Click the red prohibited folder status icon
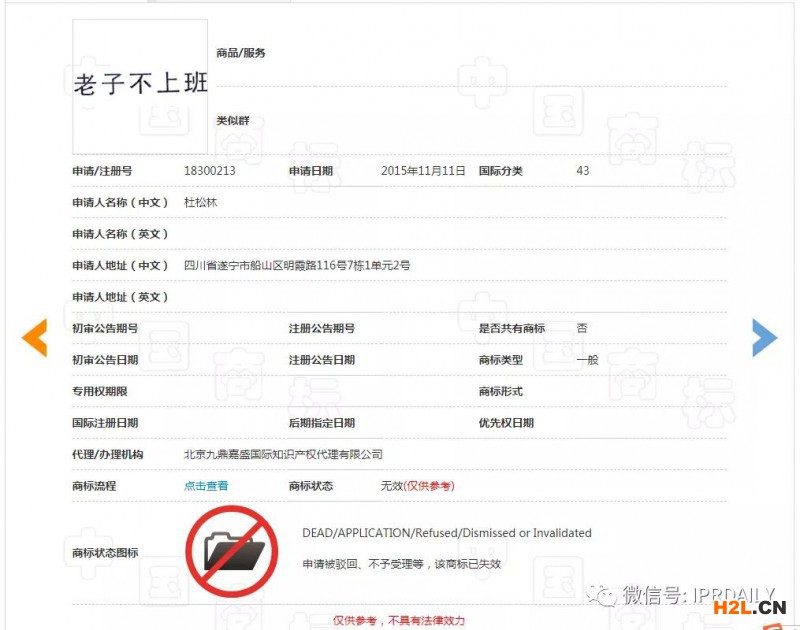This screenshot has width=800, height=630. (232, 551)
